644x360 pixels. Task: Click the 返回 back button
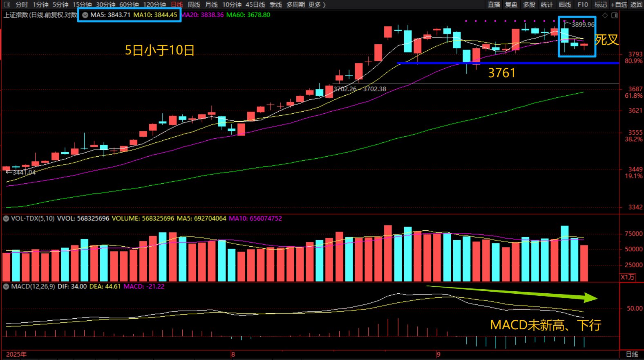point(636,4)
